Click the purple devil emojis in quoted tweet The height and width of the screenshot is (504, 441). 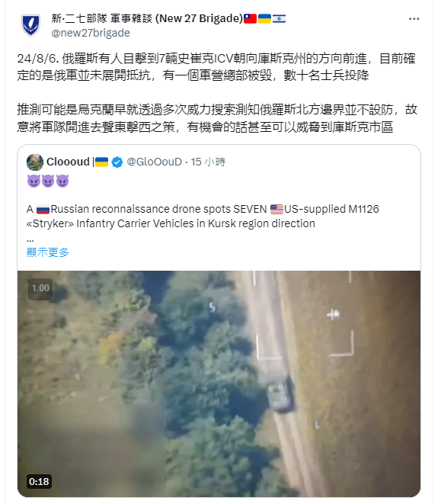pos(48,181)
